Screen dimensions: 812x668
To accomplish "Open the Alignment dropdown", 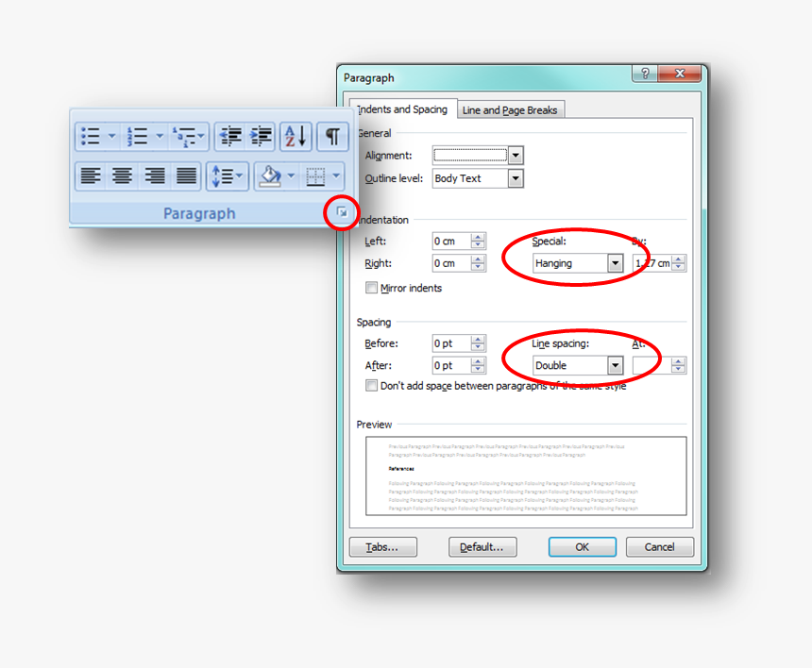I will (x=516, y=155).
